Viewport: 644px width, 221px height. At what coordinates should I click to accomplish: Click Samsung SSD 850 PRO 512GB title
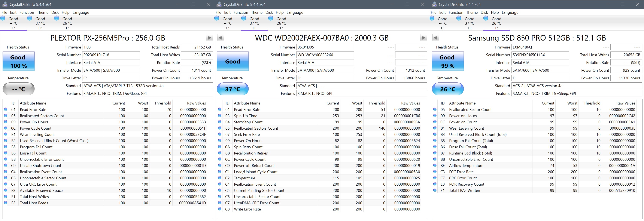coord(537,38)
